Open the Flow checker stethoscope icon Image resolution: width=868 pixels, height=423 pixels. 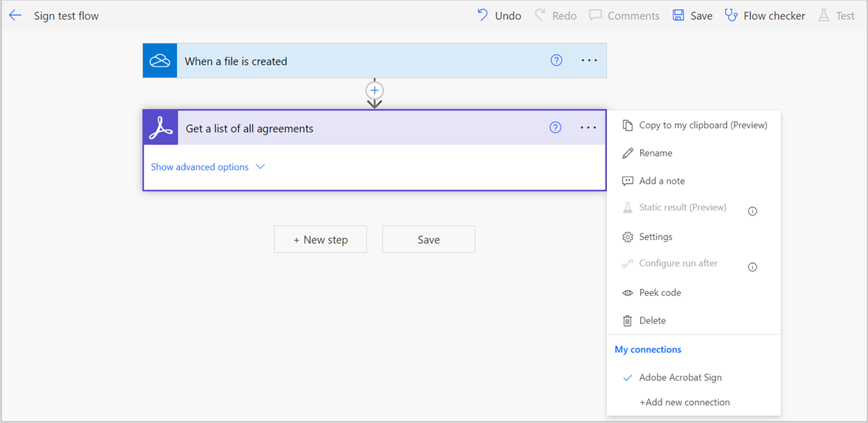tap(731, 15)
